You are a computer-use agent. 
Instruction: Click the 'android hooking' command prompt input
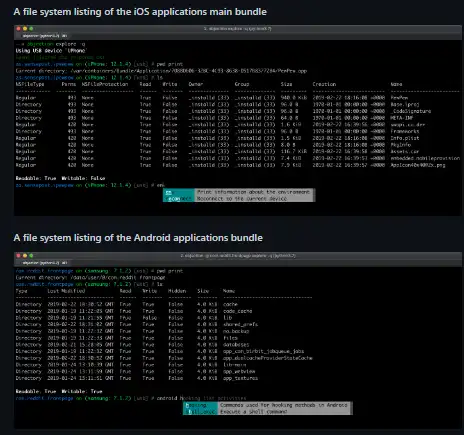[201, 398]
